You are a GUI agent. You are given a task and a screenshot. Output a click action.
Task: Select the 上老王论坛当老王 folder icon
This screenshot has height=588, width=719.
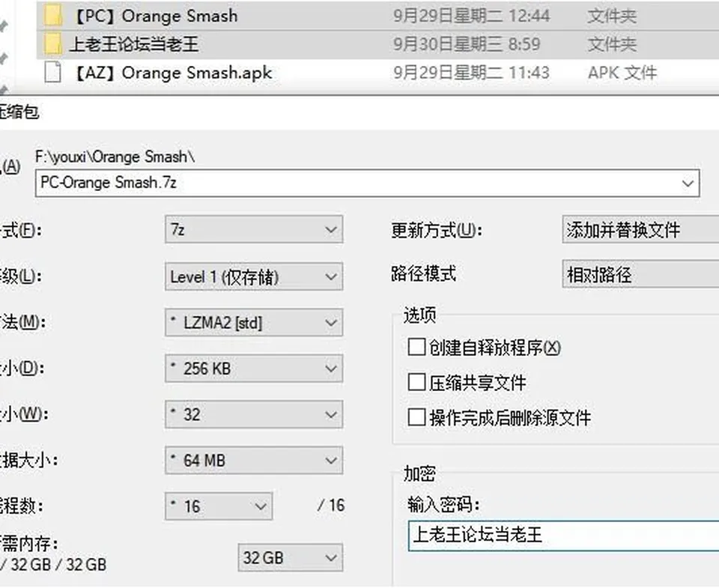click(x=53, y=44)
